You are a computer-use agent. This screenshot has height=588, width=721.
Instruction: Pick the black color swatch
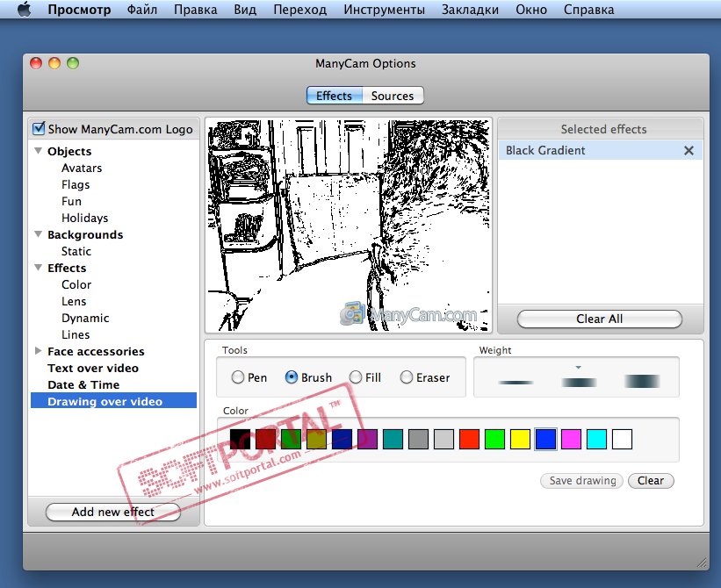[240, 439]
